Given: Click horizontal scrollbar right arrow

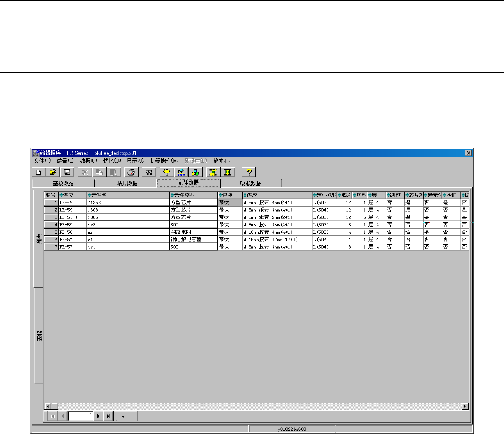Looking at the screenshot, I should point(465,406).
